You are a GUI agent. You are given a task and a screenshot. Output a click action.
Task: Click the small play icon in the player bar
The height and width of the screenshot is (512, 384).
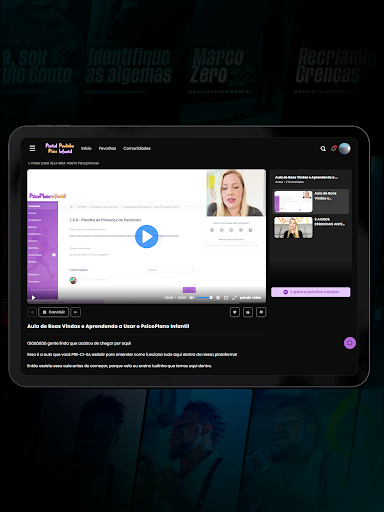[x=33, y=297]
